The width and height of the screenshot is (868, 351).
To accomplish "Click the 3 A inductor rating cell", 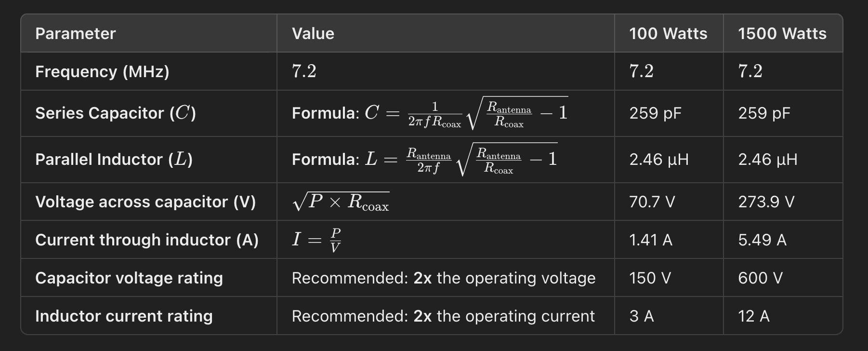I will coord(641,316).
